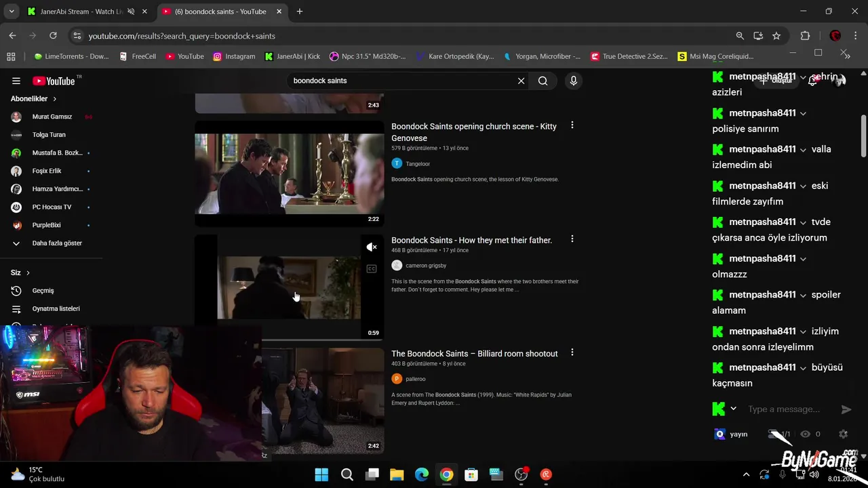Open the True Detective 2.Sez bookmark
This screenshot has width=868, height=488.
tap(629, 56)
